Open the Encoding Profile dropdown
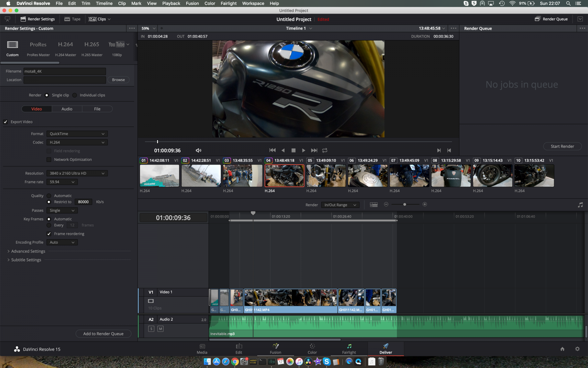This screenshot has height=368, width=588. pos(62,243)
